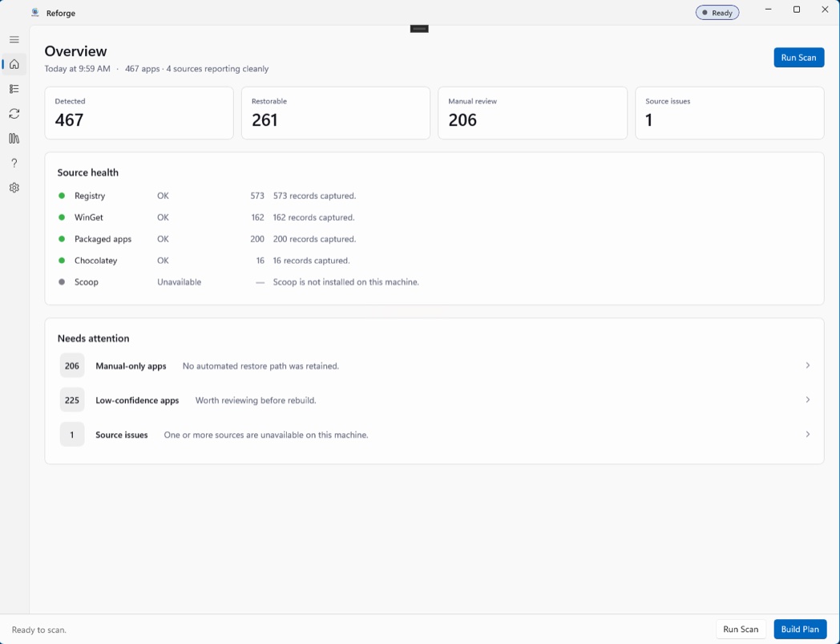Click '200 records captured.' text
This screenshot has height=644, width=840.
(x=314, y=239)
